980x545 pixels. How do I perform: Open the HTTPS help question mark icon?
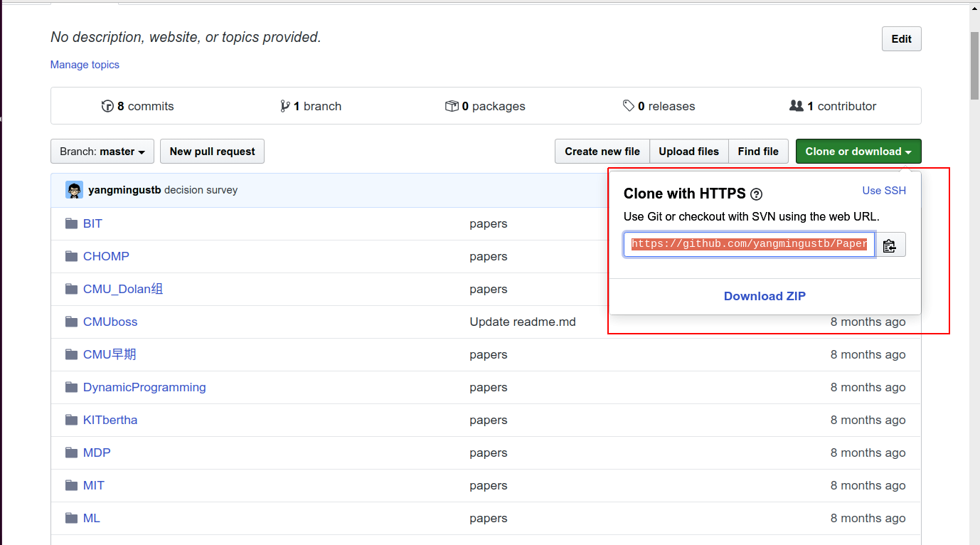tap(757, 194)
